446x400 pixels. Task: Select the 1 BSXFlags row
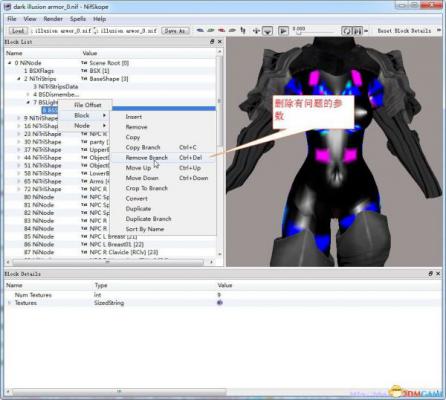pos(110,71)
